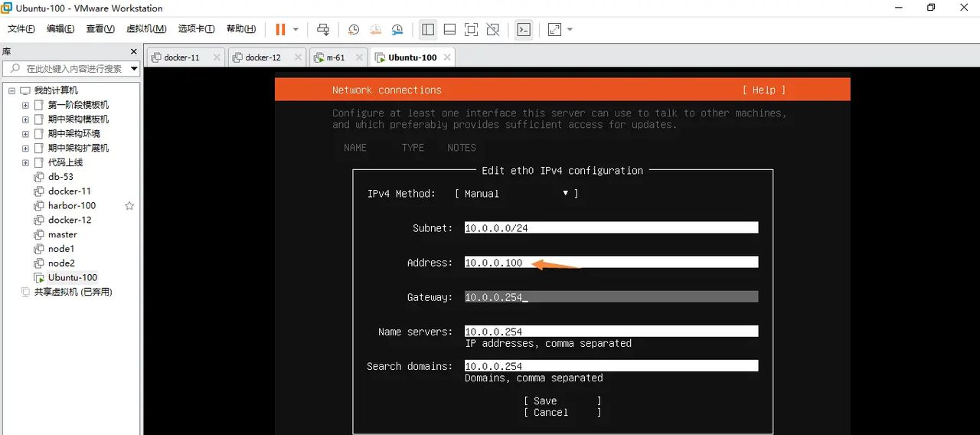Screen dimensions: 980x435
Task: Toggle favorite star for harbor-100
Action: 129,205
